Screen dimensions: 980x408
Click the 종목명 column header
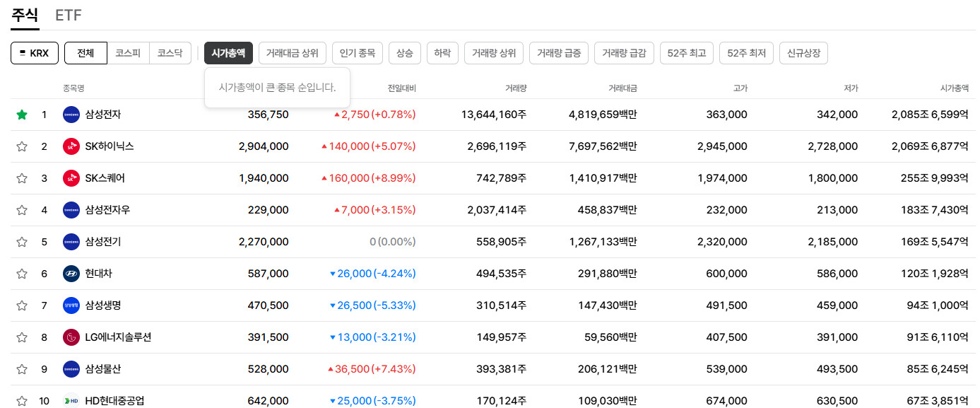point(73,88)
